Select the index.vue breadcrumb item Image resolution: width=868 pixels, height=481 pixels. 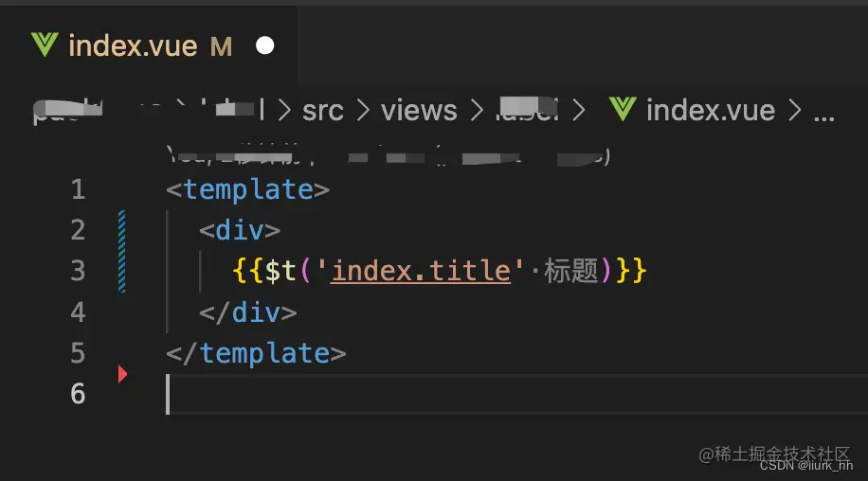pos(710,110)
